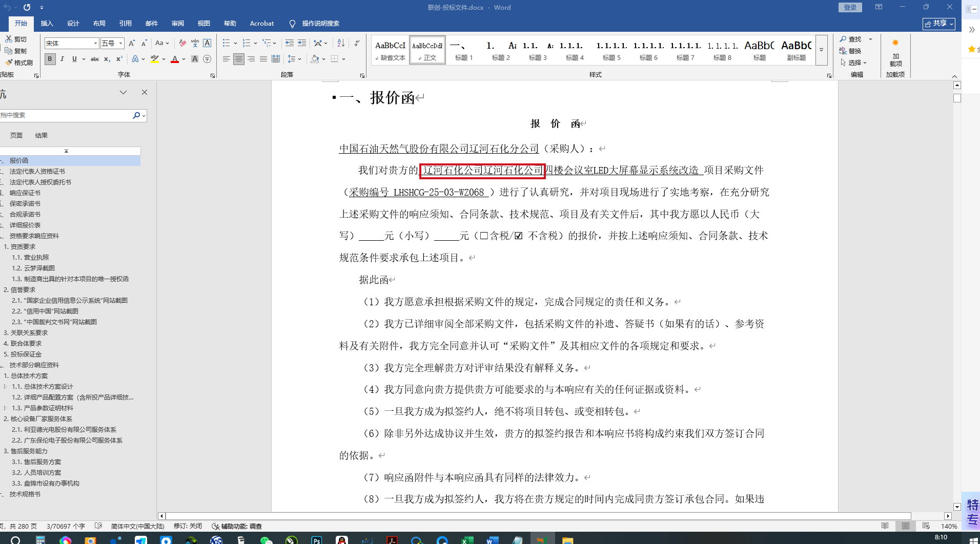Click the increase indent icon
The height and width of the screenshot is (544, 980).
click(x=302, y=44)
